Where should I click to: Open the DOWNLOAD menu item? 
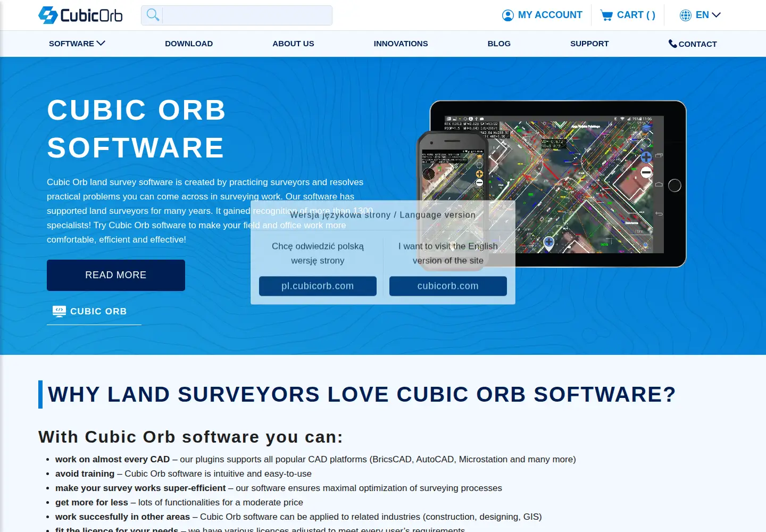[189, 44]
